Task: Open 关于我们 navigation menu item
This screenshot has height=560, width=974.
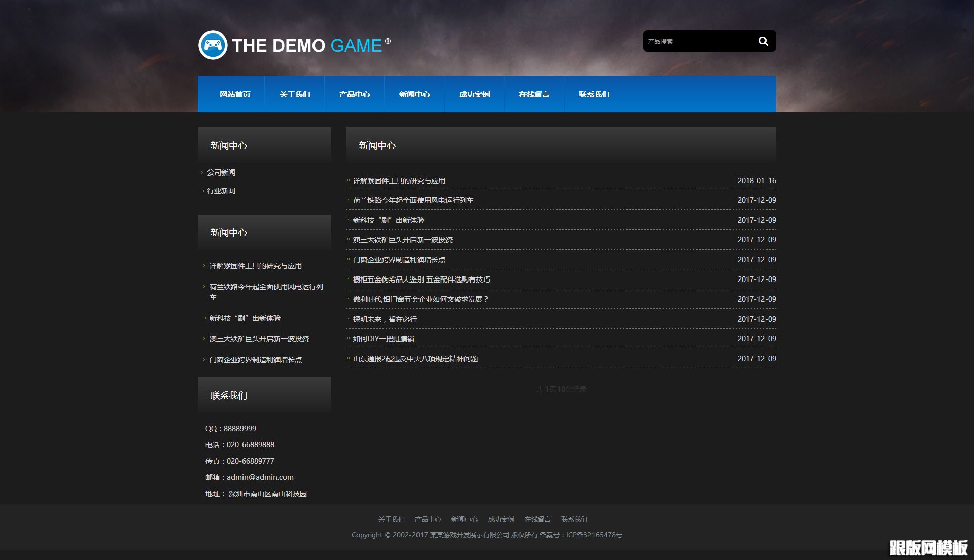Action: point(295,94)
